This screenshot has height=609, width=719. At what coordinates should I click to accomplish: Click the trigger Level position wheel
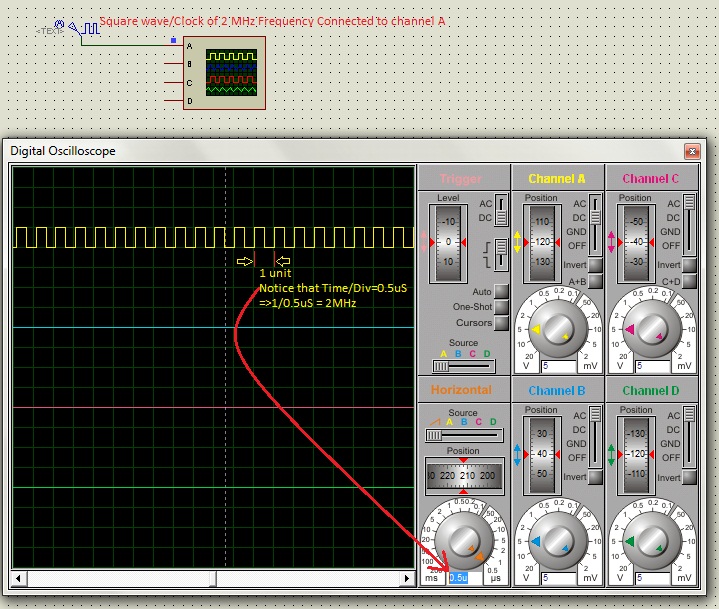[448, 243]
